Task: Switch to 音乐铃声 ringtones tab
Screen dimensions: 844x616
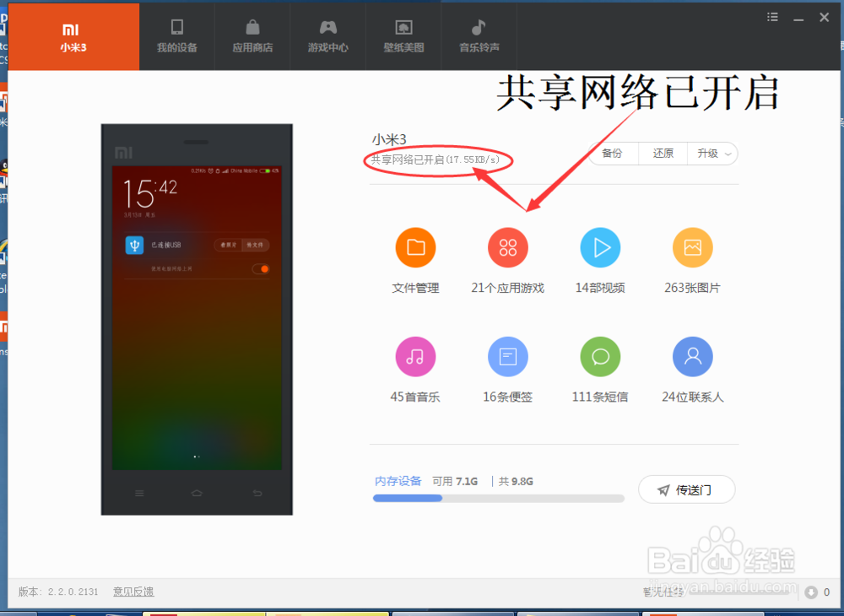Action: [479, 36]
